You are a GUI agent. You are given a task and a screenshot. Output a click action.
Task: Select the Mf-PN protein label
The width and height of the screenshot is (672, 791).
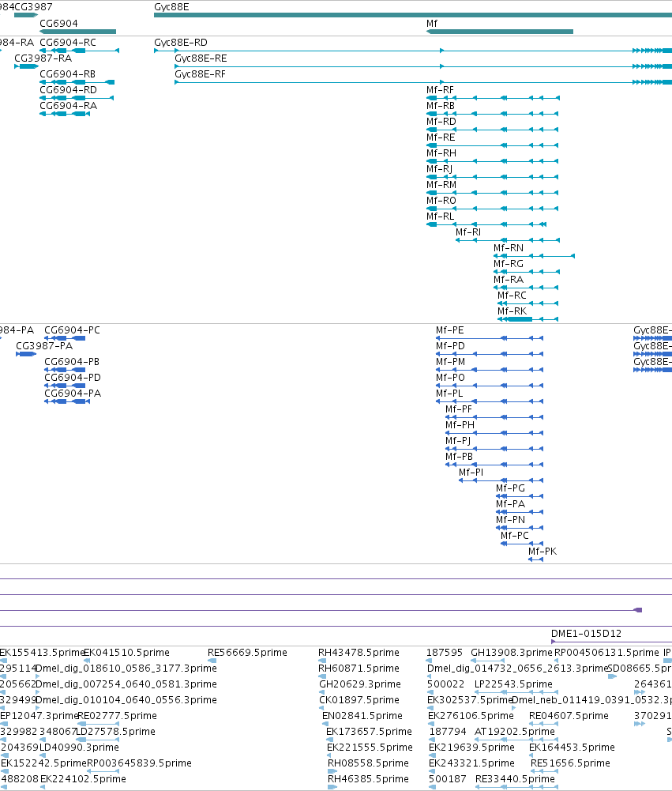point(510,520)
